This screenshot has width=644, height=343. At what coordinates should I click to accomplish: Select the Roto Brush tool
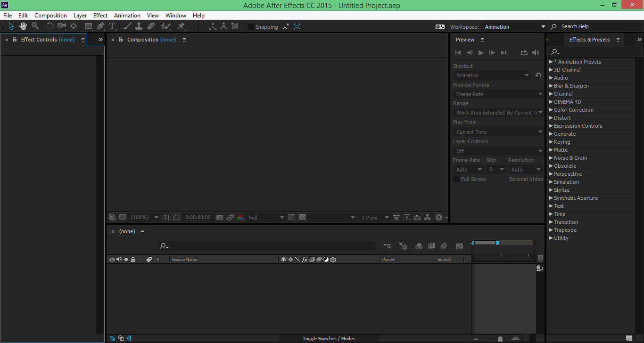[165, 26]
